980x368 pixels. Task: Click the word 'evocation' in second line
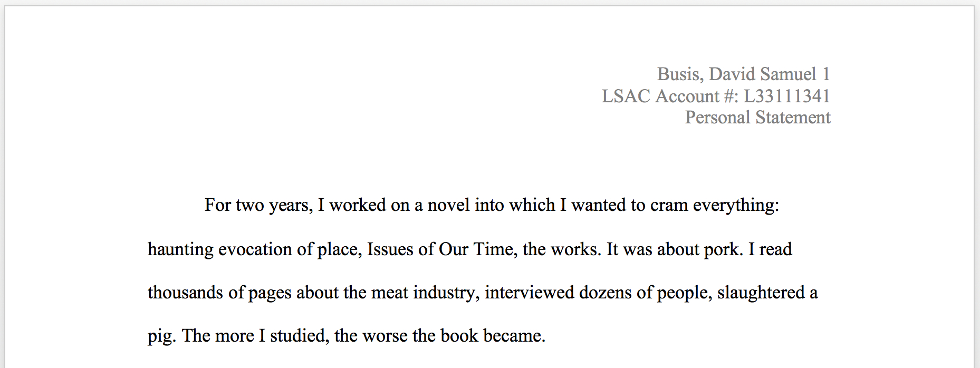click(255, 249)
